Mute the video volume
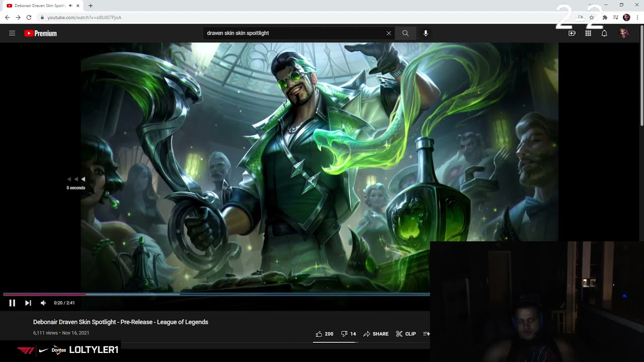The width and height of the screenshot is (644, 362). (43, 303)
